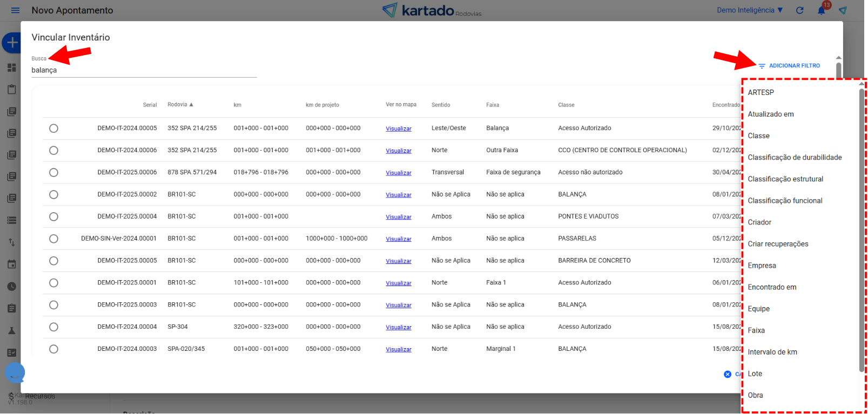The width and height of the screenshot is (868, 414).
Task: Click the paper plane icon top right
Action: 843,10
